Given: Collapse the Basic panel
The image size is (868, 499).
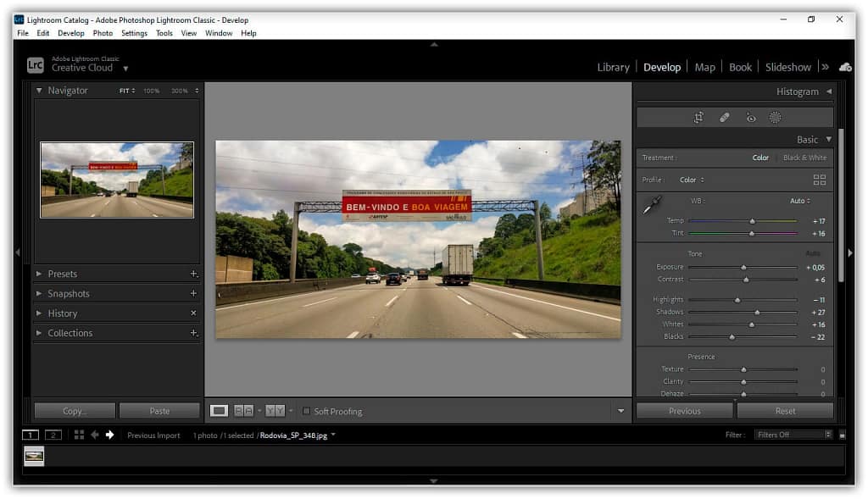Looking at the screenshot, I should tap(829, 140).
